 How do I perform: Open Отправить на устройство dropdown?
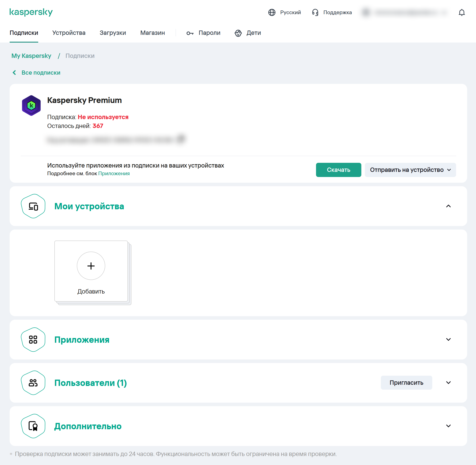[410, 170]
